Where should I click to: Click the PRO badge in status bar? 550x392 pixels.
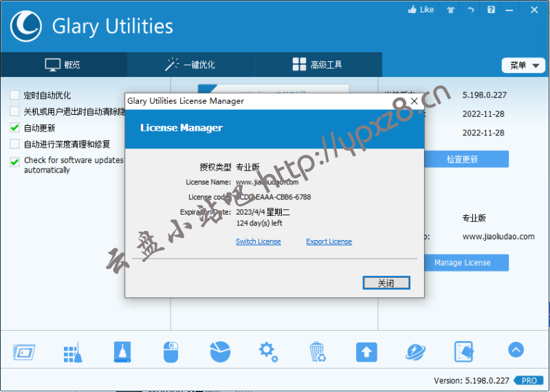coord(529,380)
